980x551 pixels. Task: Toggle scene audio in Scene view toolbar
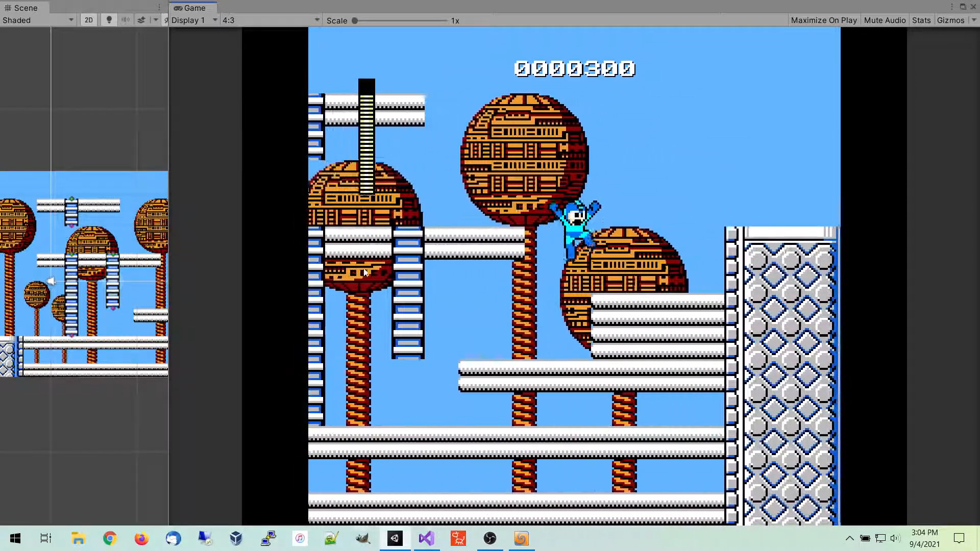point(126,20)
